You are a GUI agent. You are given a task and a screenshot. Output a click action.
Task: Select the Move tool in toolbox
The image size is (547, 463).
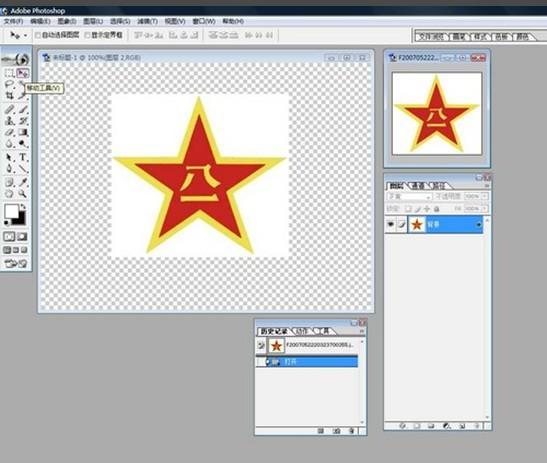(x=23, y=73)
